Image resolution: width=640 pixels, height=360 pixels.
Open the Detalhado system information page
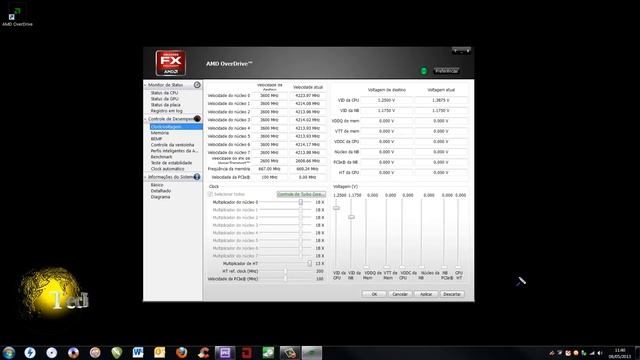pos(160,191)
